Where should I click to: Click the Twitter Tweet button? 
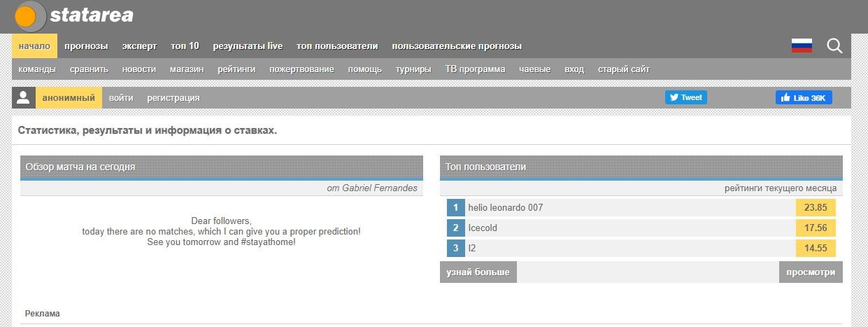685,97
